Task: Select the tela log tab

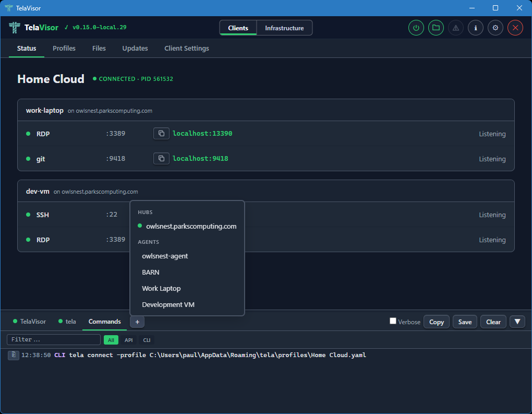Action: 67,322
